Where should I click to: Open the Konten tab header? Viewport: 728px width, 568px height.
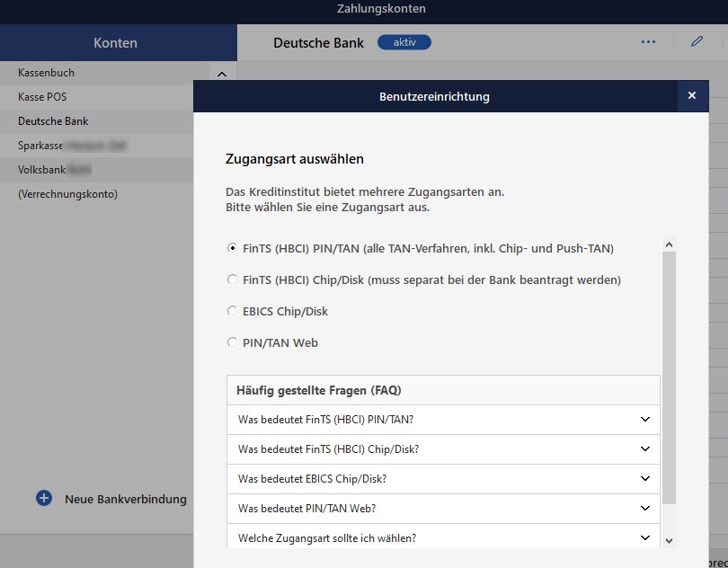(x=119, y=43)
